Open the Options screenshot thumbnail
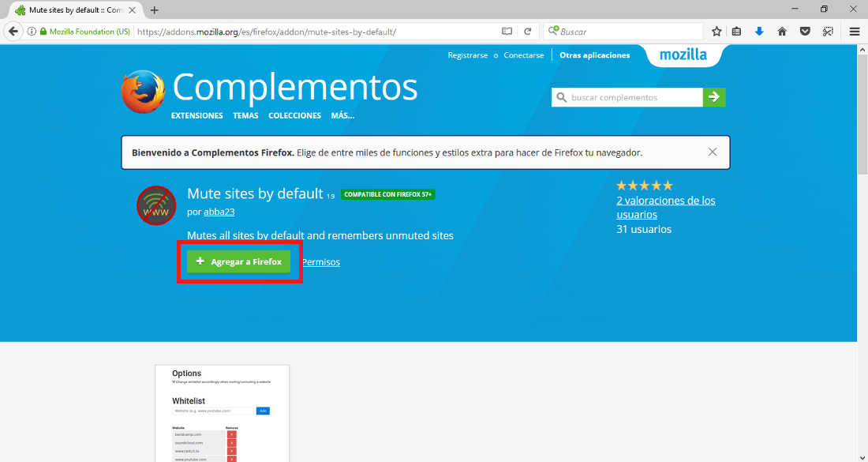868x462 pixels. 222,413
